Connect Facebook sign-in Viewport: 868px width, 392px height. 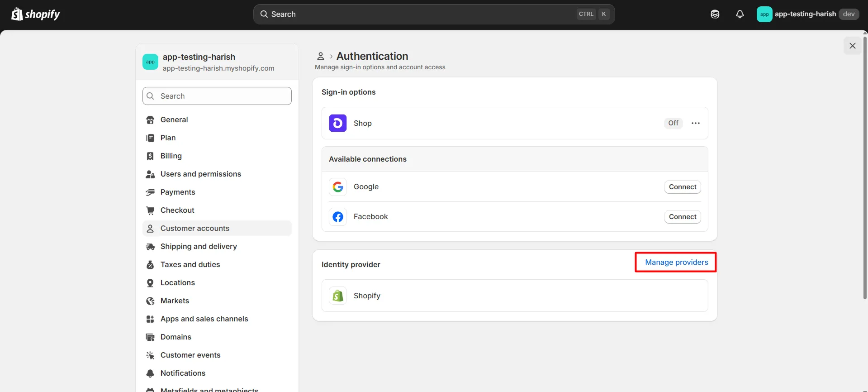pos(683,217)
